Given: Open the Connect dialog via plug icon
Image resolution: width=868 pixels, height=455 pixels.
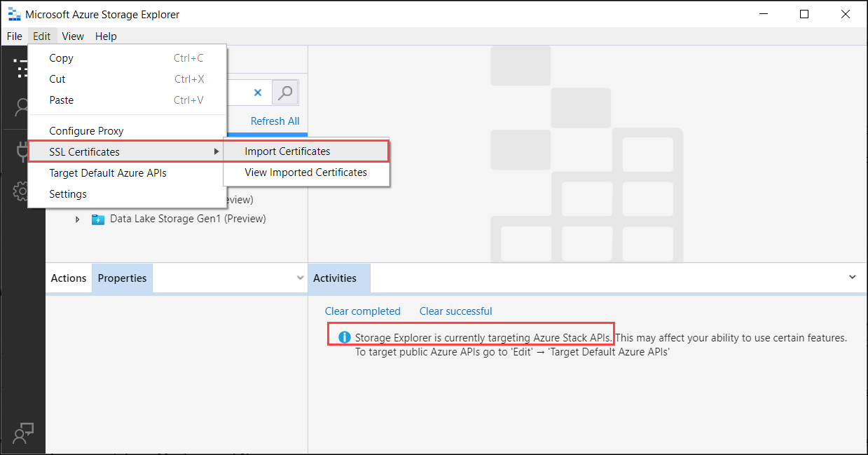Looking at the screenshot, I should pos(22,151).
